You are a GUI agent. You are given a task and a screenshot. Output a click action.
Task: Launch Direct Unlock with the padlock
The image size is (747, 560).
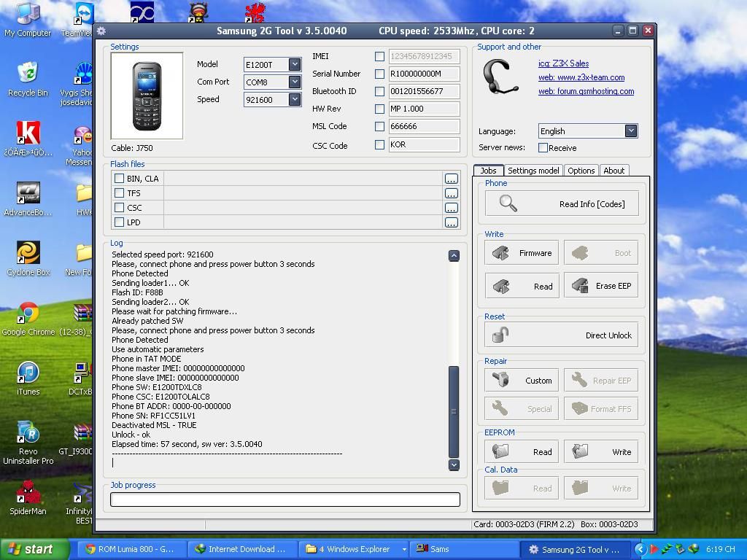tap(562, 335)
